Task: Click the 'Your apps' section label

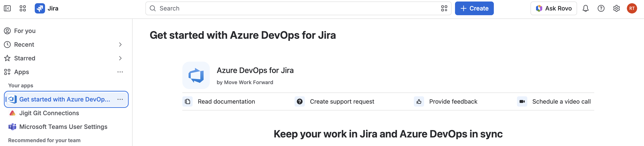Action: coord(21,86)
